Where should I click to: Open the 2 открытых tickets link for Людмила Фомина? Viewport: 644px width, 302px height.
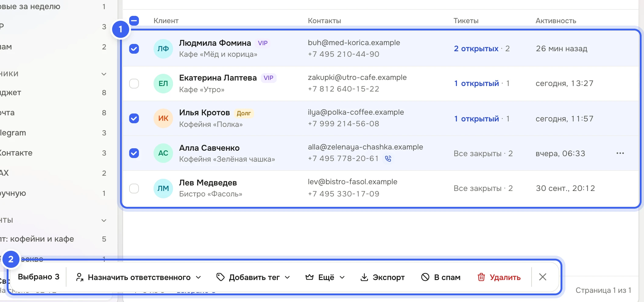pyautogui.click(x=476, y=49)
